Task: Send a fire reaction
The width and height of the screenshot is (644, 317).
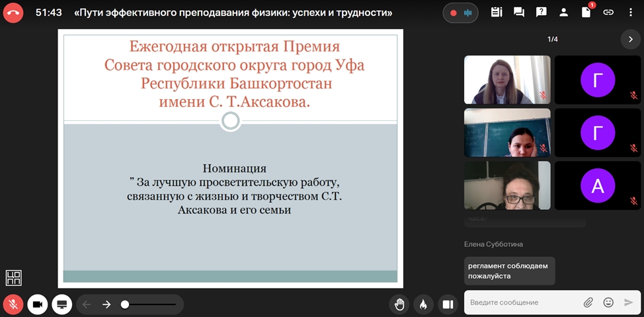Action: point(423,304)
